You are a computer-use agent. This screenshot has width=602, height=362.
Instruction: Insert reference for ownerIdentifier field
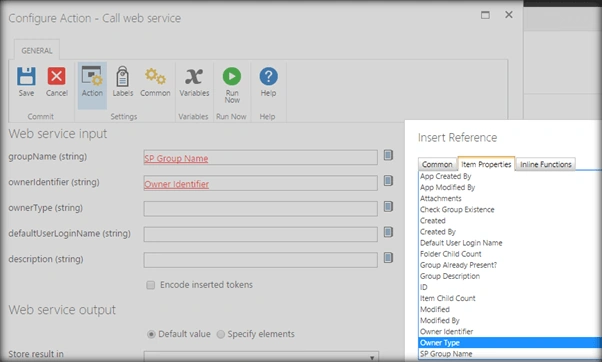pos(388,181)
